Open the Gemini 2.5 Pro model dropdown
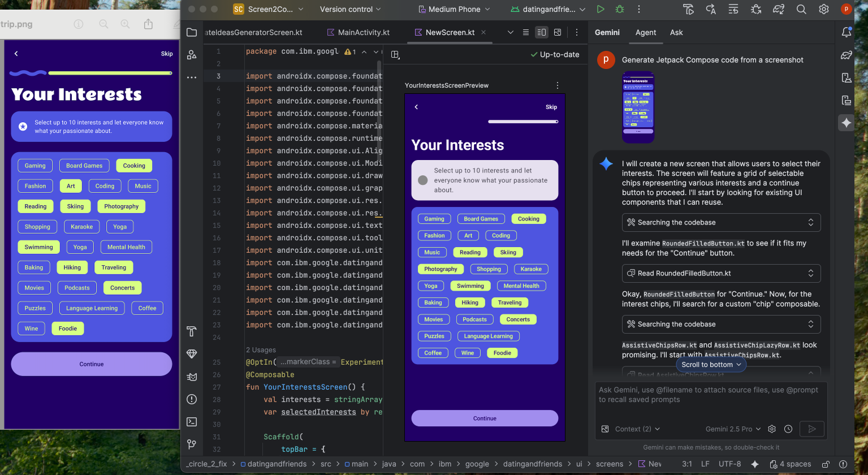Screen dimensions: 868x475 pos(732,429)
